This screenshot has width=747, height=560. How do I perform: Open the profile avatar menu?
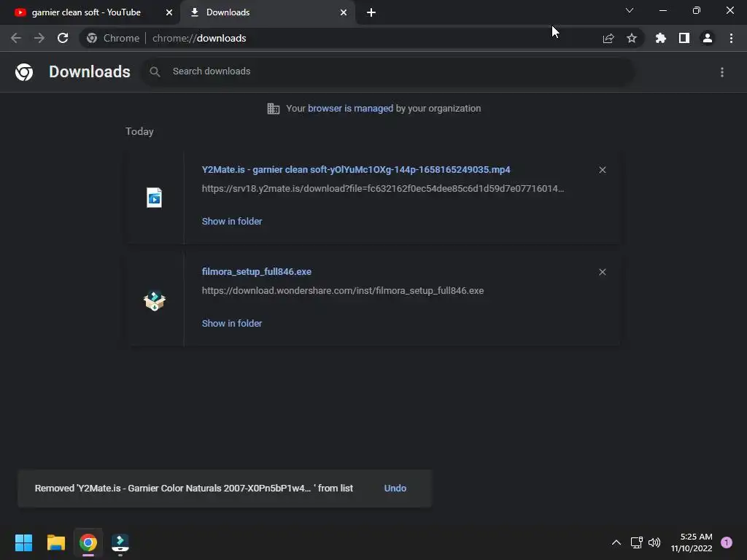[708, 38]
